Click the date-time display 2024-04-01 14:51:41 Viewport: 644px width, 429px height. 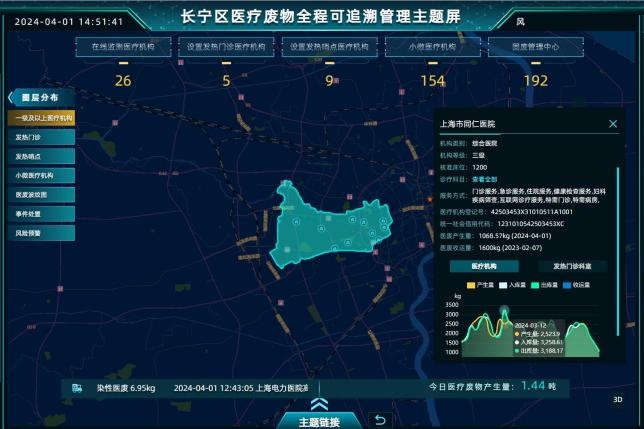pos(69,22)
